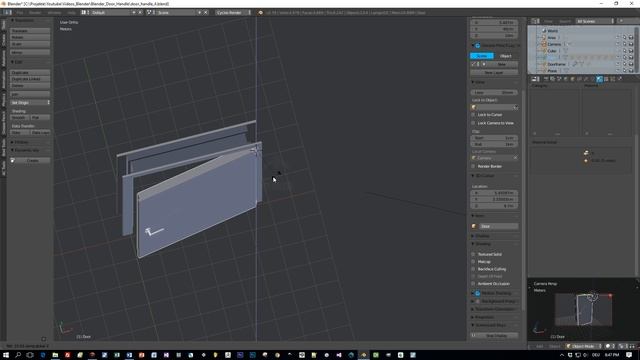Select Camera in the outliner

[x=554, y=44]
